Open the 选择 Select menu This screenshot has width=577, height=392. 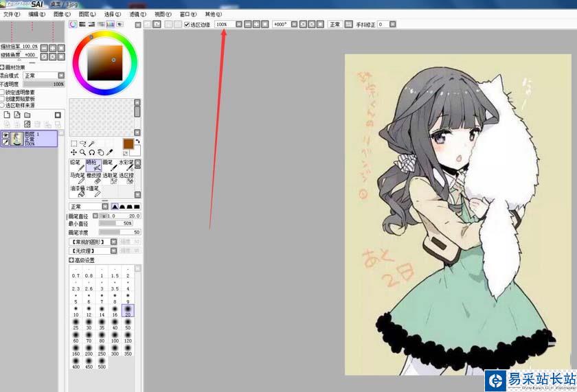click(x=112, y=14)
